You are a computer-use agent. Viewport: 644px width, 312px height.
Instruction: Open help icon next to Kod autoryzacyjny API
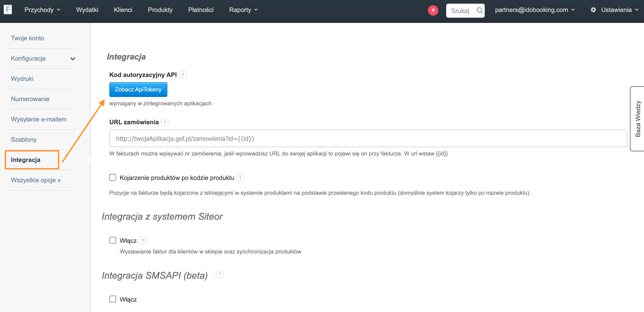(183, 75)
